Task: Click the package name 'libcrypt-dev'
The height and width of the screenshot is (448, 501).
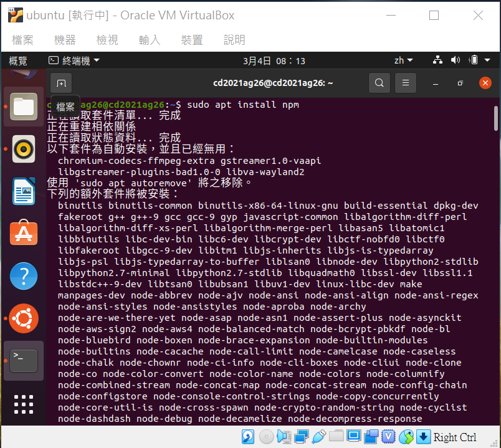Action: (287, 239)
